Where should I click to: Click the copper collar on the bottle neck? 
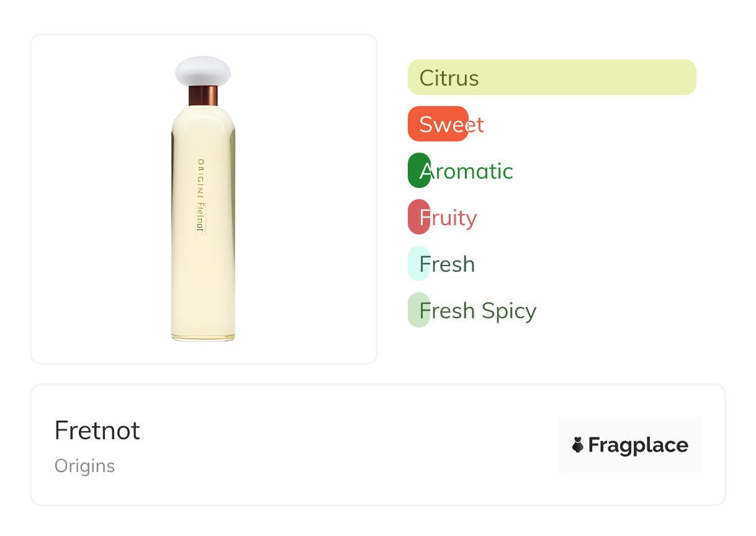point(203,96)
